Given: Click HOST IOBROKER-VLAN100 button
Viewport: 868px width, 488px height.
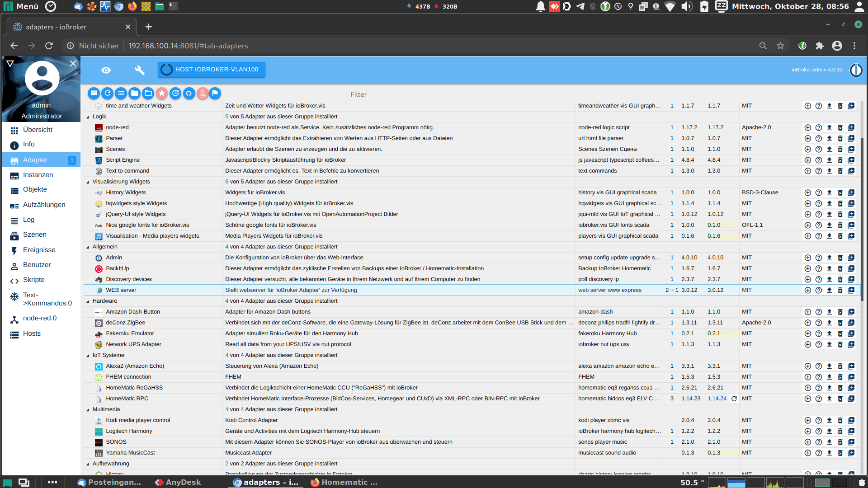Looking at the screenshot, I should click(212, 70).
